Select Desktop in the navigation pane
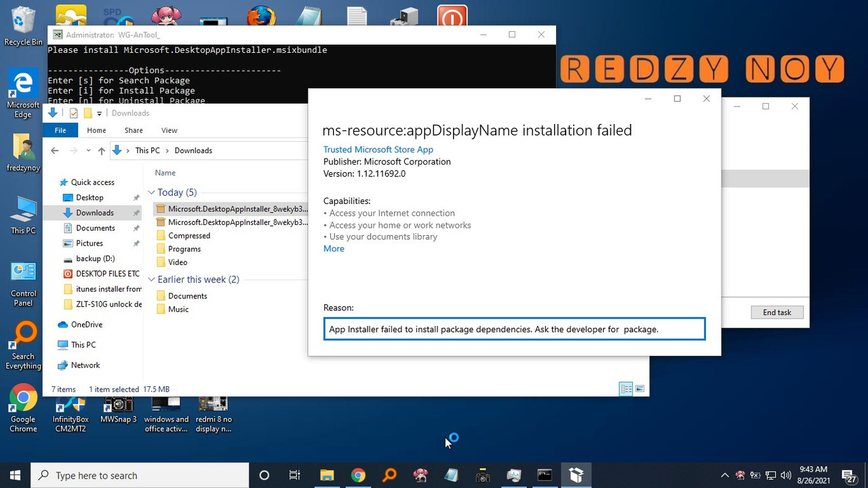The height and width of the screenshot is (488, 868). pos(90,197)
